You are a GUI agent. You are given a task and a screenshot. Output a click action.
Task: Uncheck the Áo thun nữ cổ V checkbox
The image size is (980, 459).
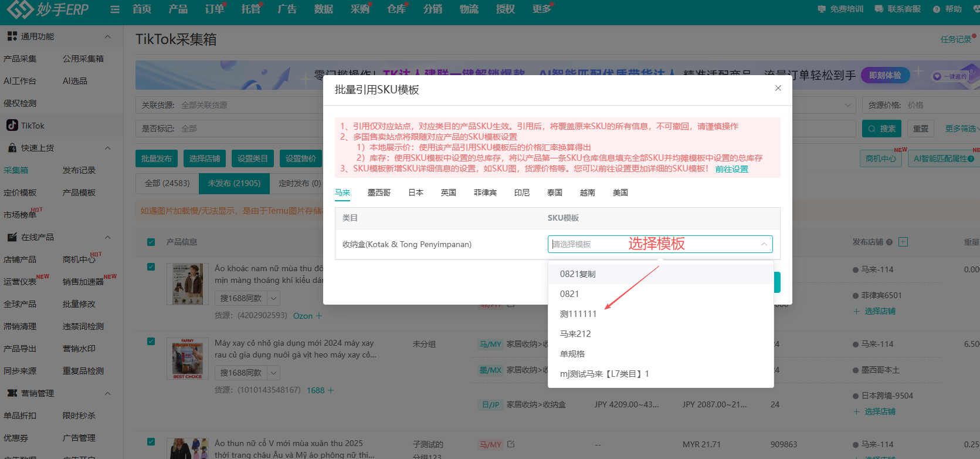151,442
